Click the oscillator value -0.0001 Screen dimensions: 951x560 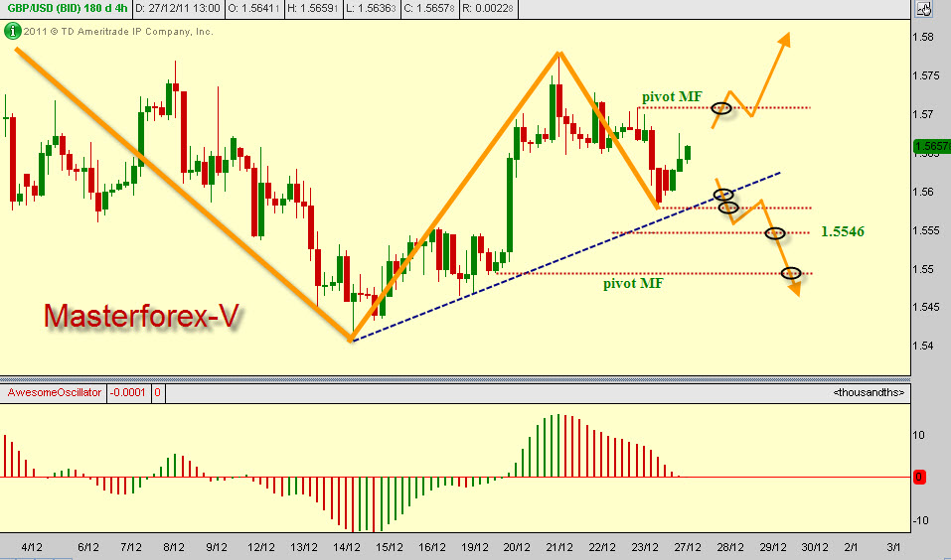[x=128, y=393]
